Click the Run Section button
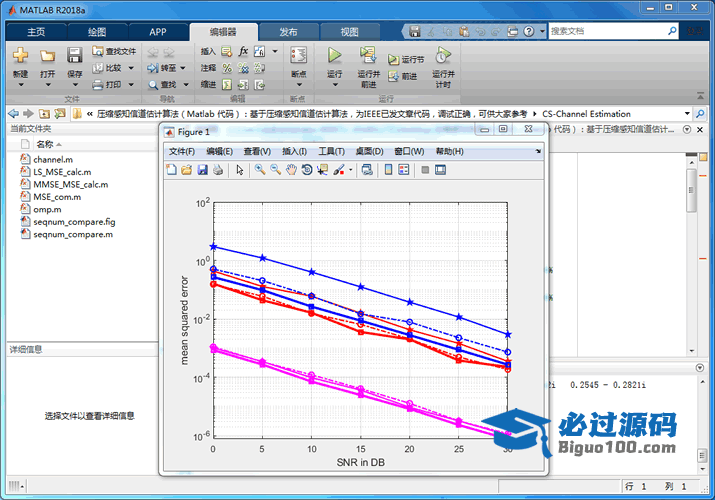This screenshot has height=500, width=715. (406, 60)
